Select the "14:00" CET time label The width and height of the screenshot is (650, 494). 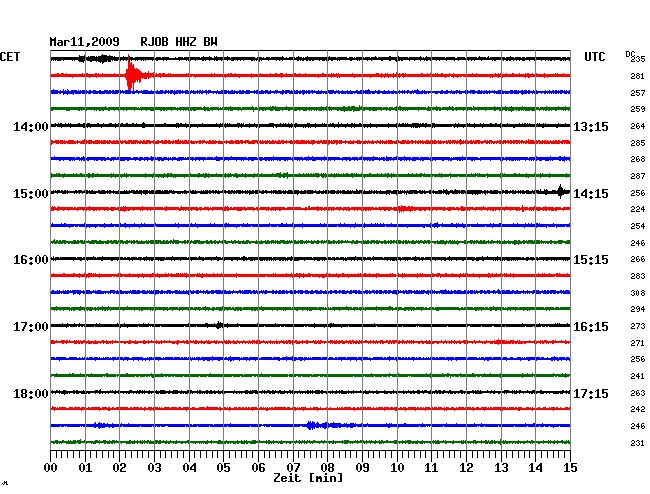[x=31, y=127]
